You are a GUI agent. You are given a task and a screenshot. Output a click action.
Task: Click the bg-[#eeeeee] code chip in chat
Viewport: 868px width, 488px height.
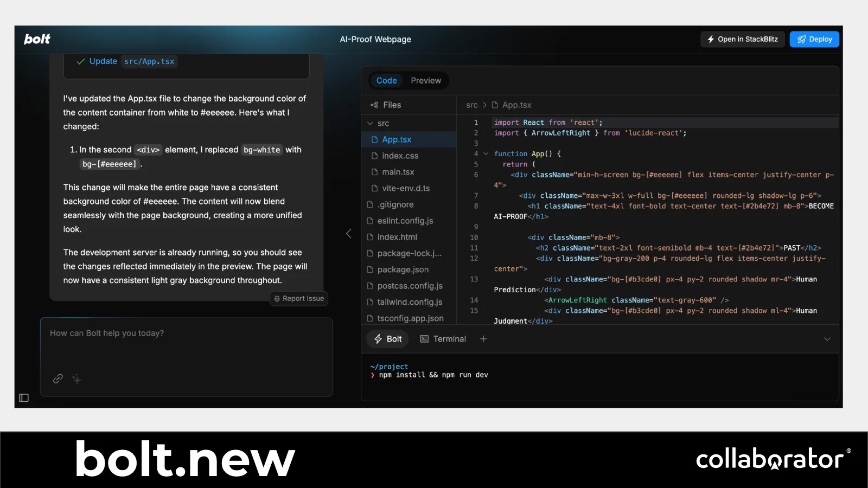tap(110, 164)
